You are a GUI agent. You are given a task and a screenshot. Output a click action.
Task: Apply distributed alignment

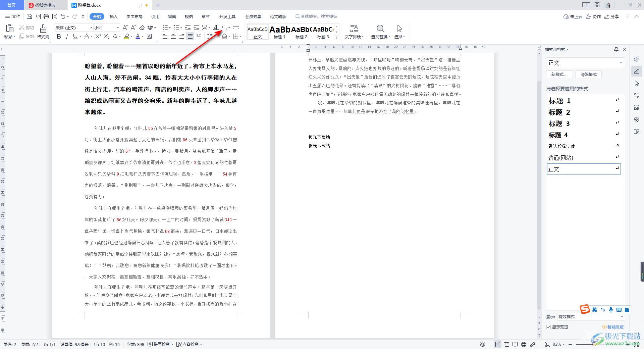[199, 36]
